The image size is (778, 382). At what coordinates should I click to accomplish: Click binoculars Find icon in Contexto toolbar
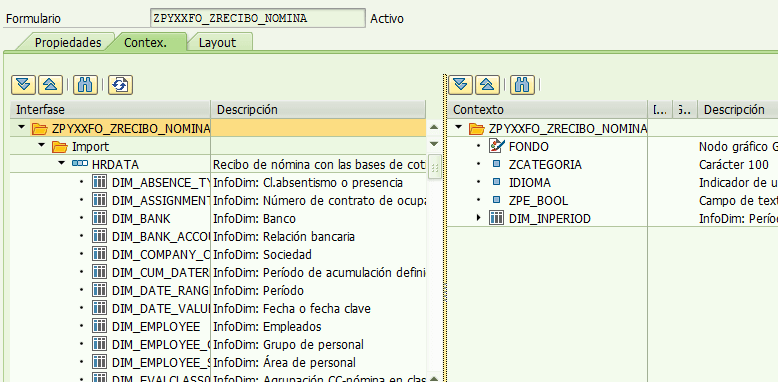pos(522,85)
